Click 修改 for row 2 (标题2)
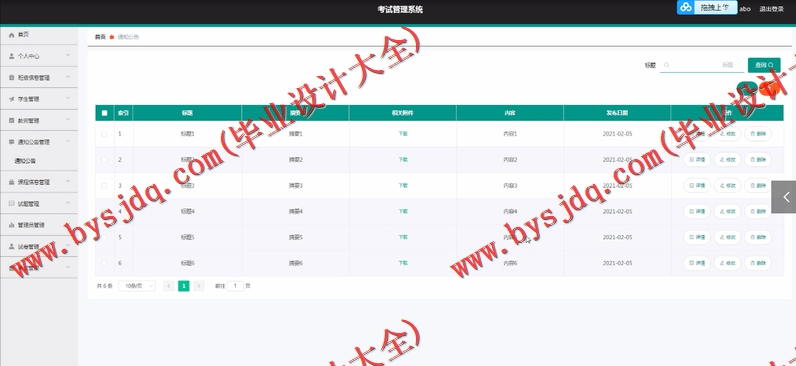 (x=727, y=159)
